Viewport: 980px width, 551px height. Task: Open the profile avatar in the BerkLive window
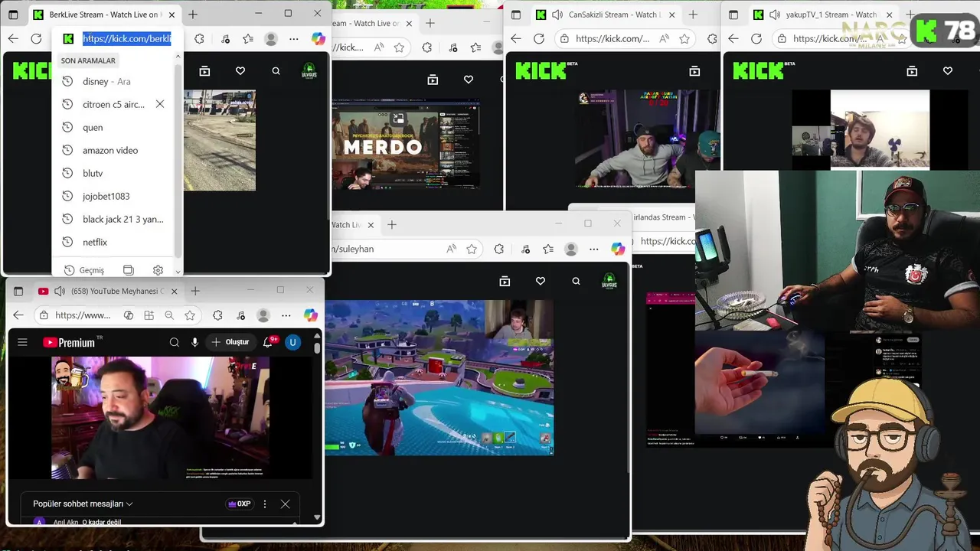[271, 38]
